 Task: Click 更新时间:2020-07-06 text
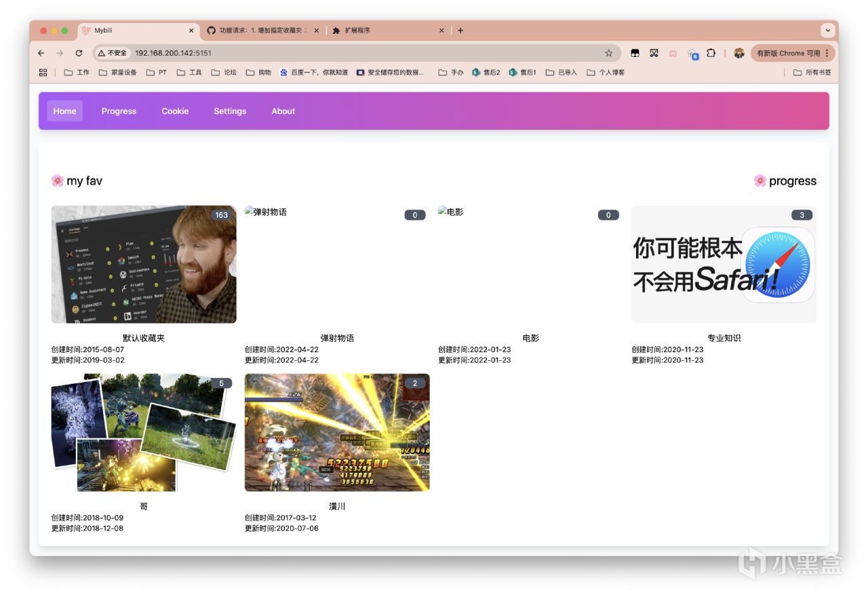tap(281, 529)
